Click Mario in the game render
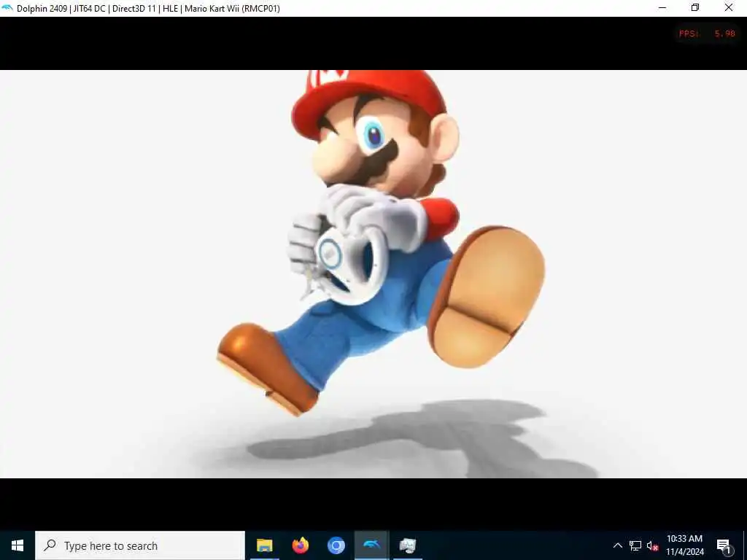The width and height of the screenshot is (747, 560). click(381, 243)
